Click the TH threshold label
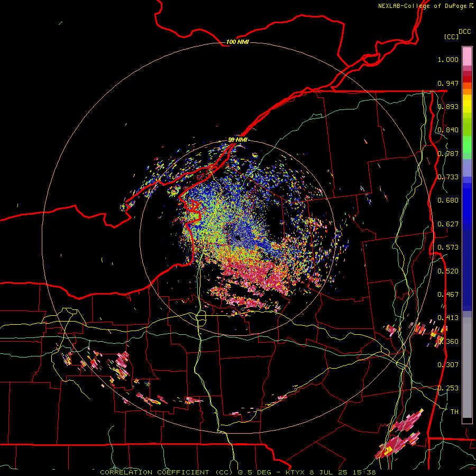Viewport: 476px width, 476px height. 454,412
